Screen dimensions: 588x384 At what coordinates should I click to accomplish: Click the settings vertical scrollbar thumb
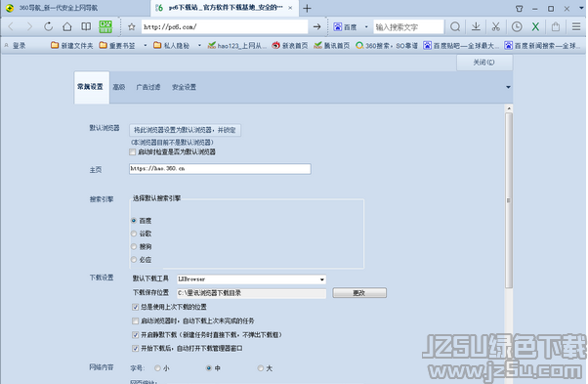pyautogui.click(x=509, y=200)
